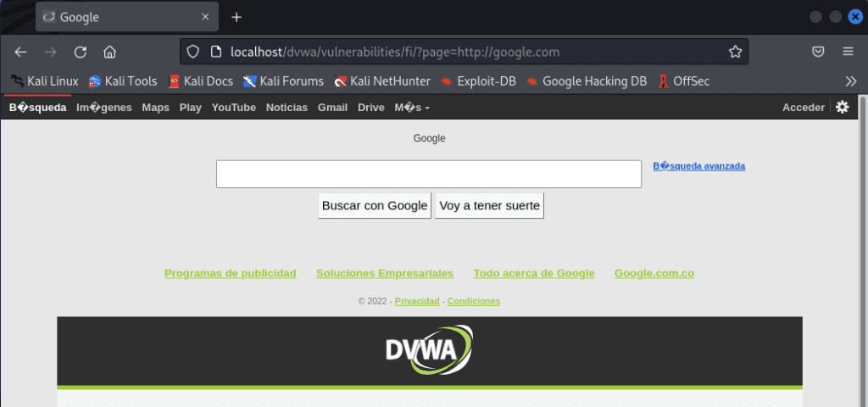Screen dimensions: 868x407
Task: Open OffSec bookmark
Action: (684, 81)
